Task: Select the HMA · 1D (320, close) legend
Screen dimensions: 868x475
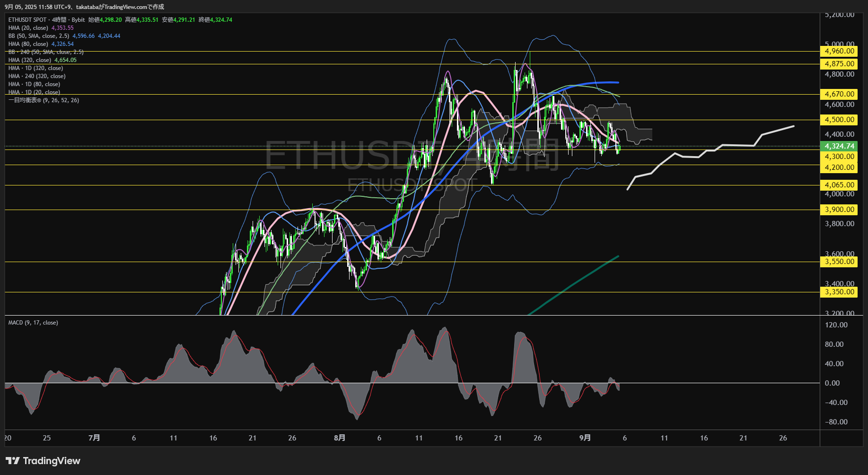Action: [35, 68]
